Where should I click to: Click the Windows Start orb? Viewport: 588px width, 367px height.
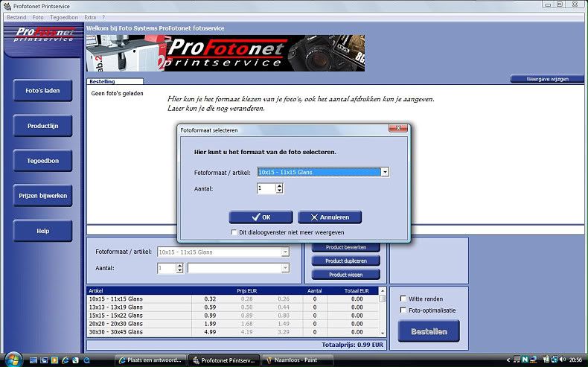point(12,359)
